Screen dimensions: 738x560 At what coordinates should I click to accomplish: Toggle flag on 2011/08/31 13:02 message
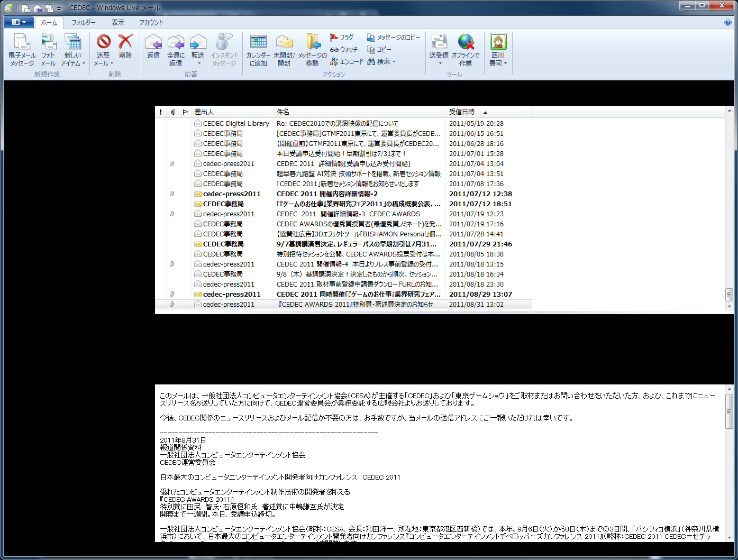click(185, 304)
